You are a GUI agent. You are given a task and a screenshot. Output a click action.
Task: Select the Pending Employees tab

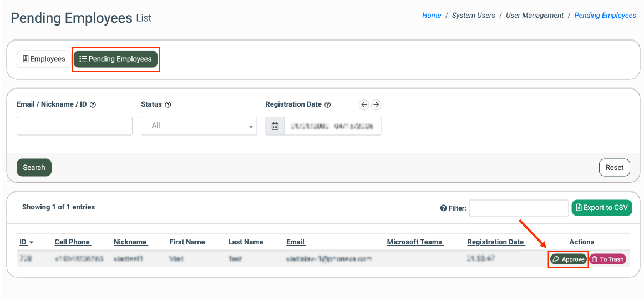coord(116,59)
